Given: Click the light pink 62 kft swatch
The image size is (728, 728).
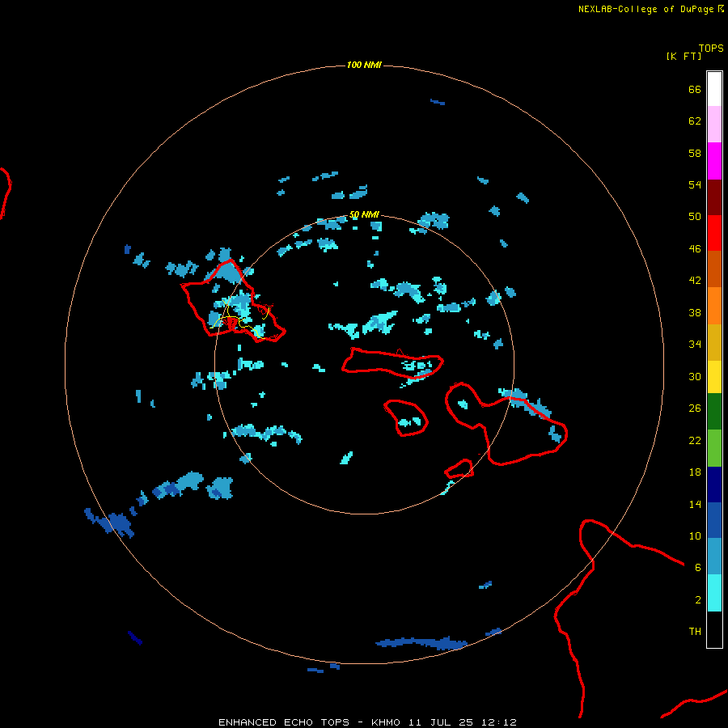Looking at the screenshot, I should (714, 124).
